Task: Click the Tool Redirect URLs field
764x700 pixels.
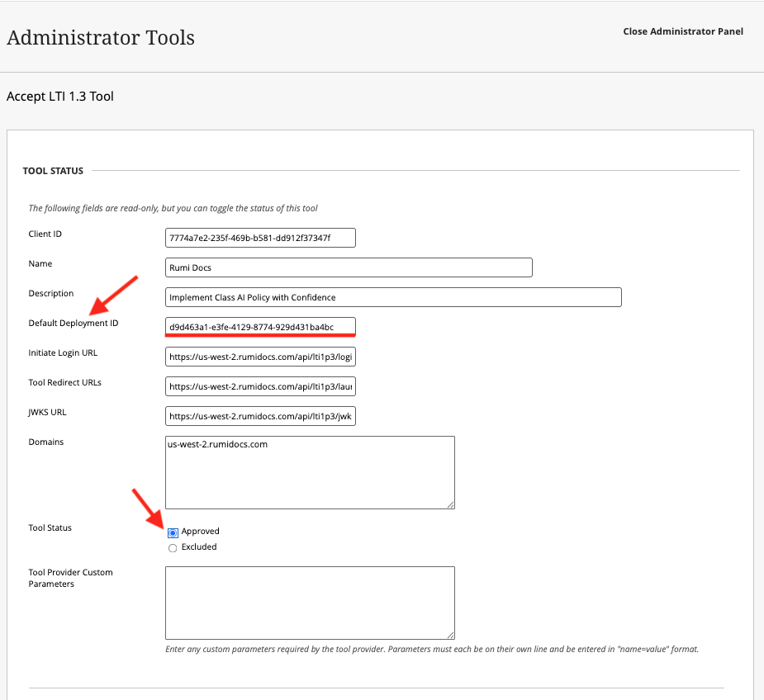Action: 260,386
